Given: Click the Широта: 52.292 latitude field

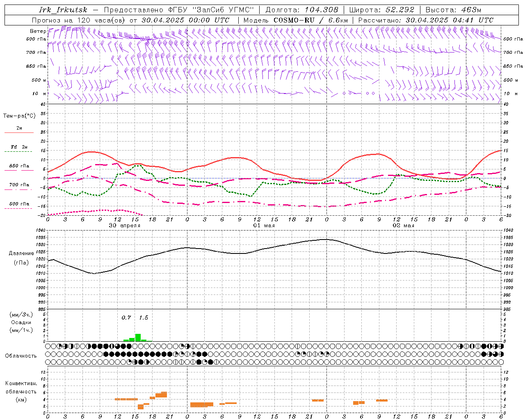Looking at the screenshot, I should (x=382, y=10).
